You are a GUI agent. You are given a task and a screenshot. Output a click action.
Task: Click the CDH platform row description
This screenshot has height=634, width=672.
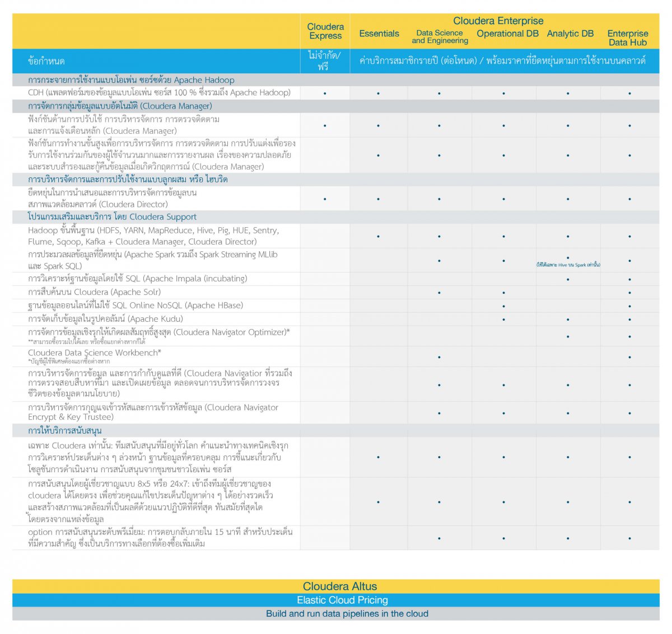point(160,93)
